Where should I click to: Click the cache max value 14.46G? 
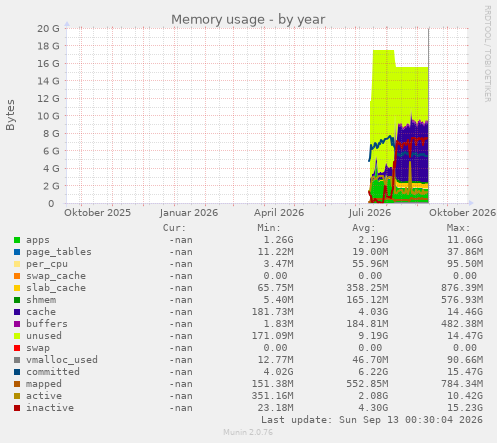pos(465,312)
